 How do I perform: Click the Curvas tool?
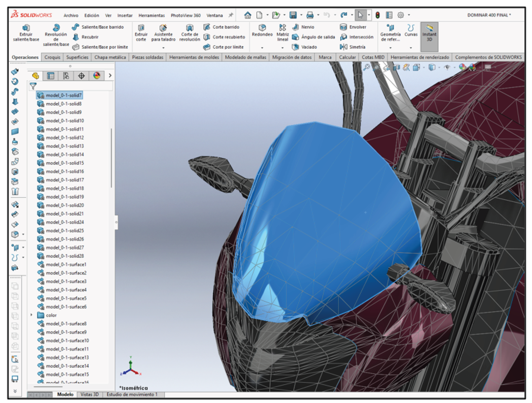411,31
